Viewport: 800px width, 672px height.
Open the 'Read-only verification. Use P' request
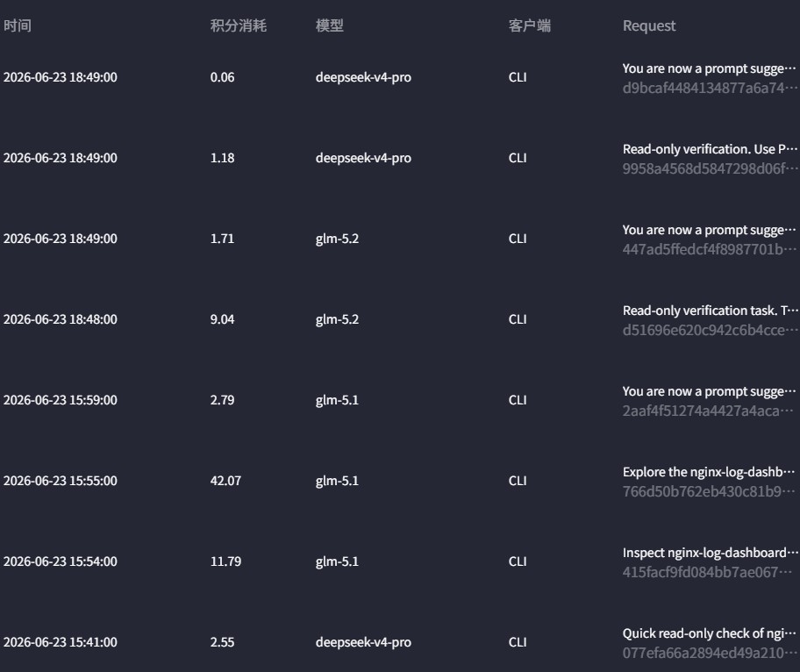(709, 149)
